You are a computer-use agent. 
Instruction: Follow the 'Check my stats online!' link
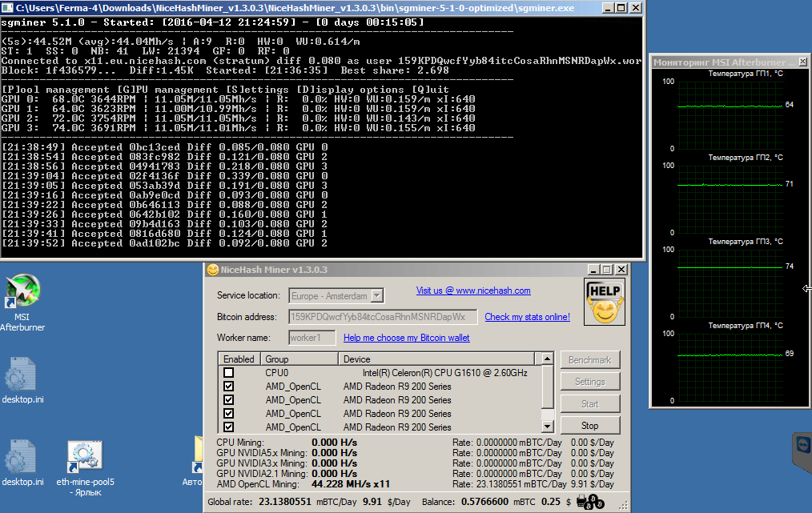527,317
